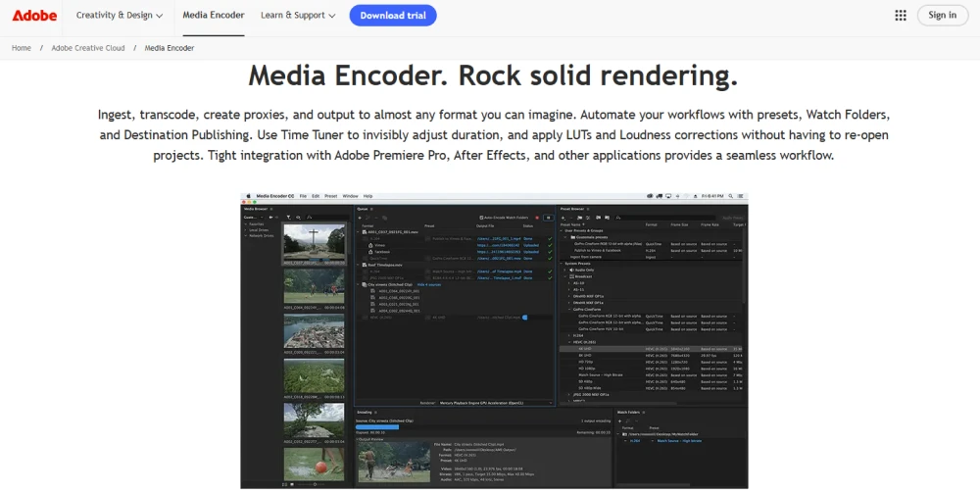The image size is (980, 494).
Task: Click Add Source plus icon in Queue
Action: [360, 218]
